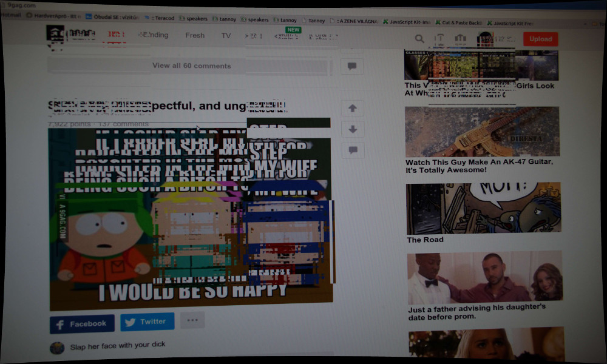Open more share options ellipsis button
Screen dimensions: 607x364
tap(192, 320)
